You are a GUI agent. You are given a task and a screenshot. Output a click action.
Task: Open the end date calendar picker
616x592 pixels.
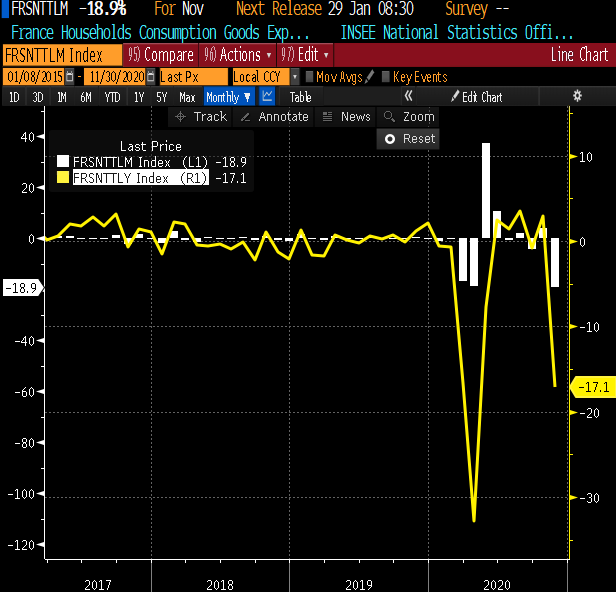(x=150, y=77)
